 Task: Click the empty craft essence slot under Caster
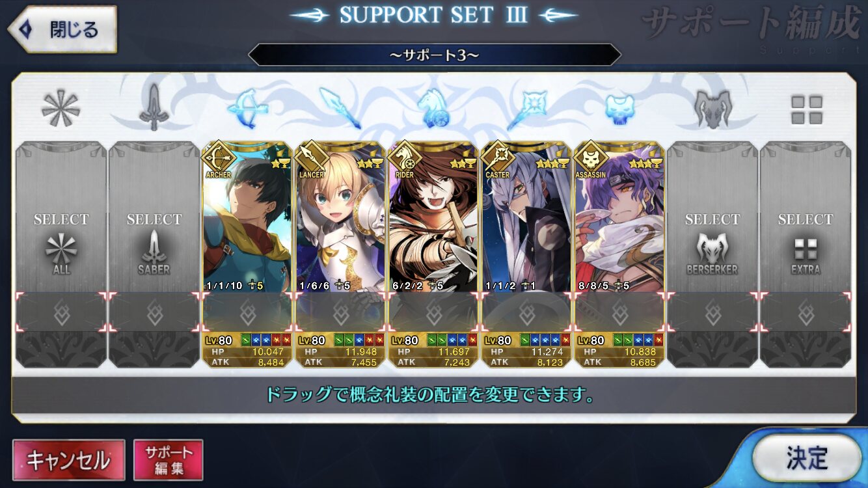pyautogui.click(x=526, y=313)
